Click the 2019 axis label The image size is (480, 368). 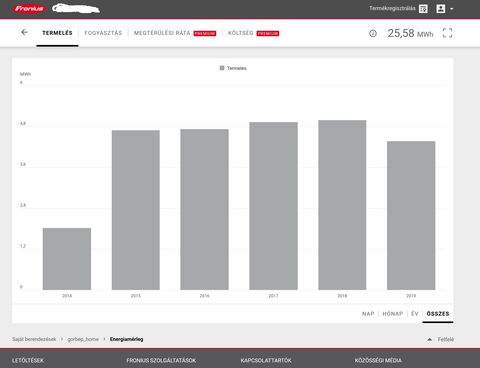click(x=411, y=296)
